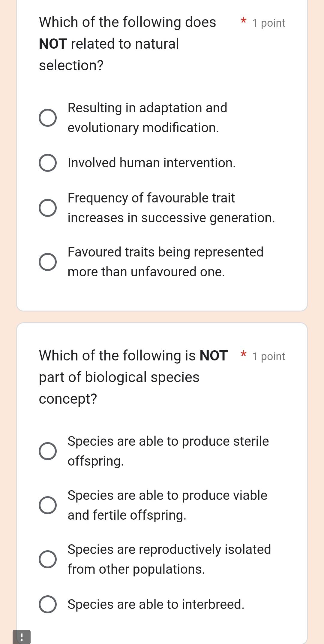324x644 pixels.
Task: Click the biological species concept question title
Action: 120,377
